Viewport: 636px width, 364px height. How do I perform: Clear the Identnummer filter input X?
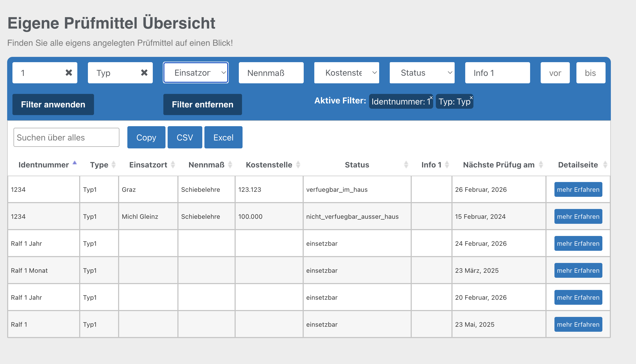pyautogui.click(x=69, y=72)
